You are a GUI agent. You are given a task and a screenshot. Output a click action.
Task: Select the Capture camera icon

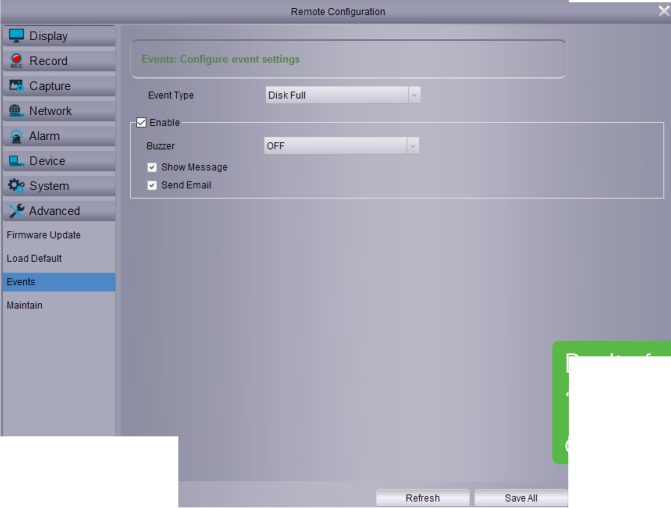tap(16, 86)
